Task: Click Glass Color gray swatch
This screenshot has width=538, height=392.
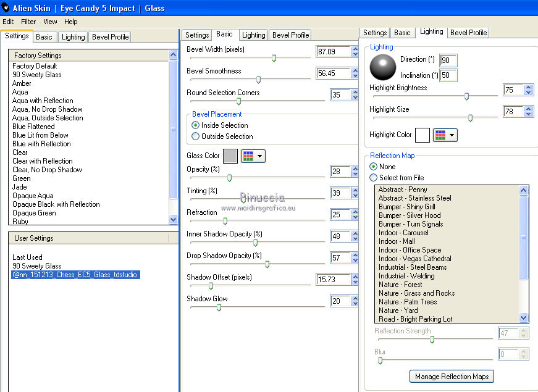Action: (x=230, y=156)
